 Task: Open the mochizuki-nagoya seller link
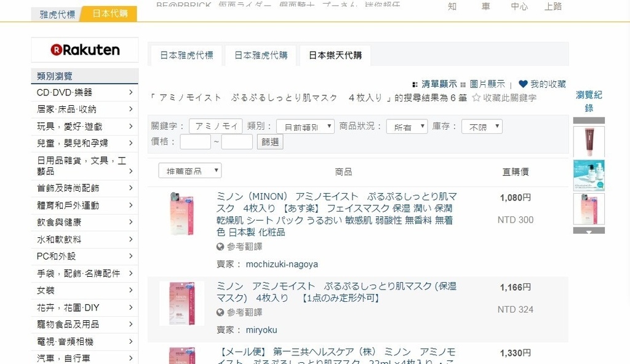(x=281, y=264)
